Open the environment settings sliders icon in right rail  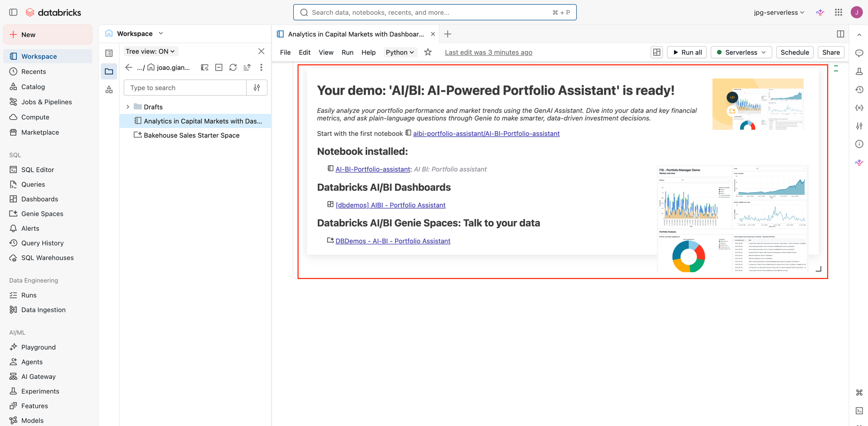(x=859, y=126)
